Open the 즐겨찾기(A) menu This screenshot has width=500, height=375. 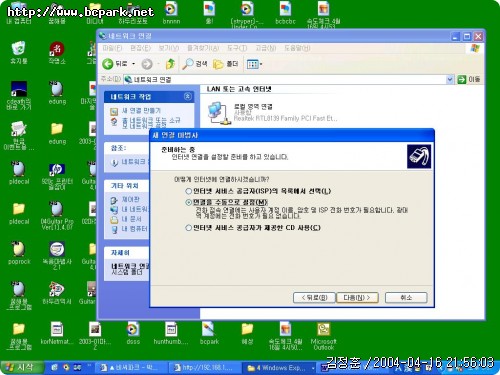pos(203,48)
